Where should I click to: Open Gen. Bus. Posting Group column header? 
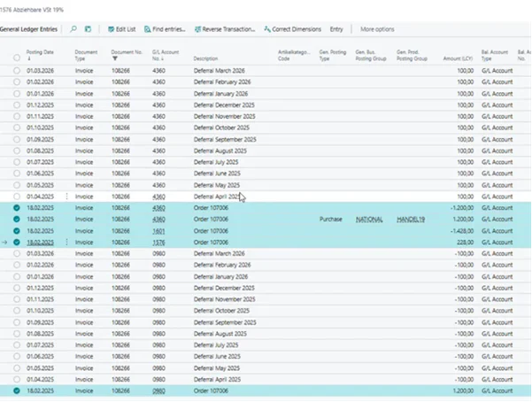pos(371,55)
